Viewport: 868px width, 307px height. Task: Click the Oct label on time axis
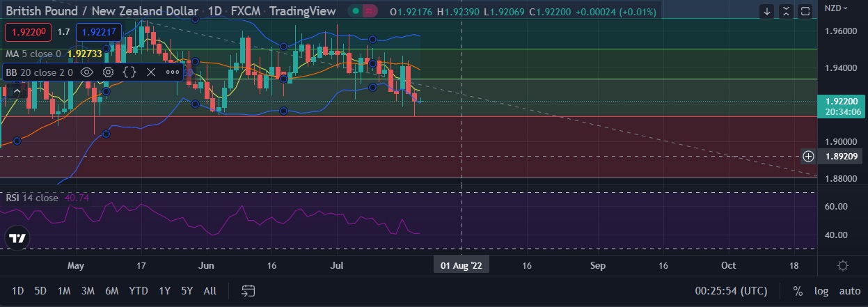pyautogui.click(x=729, y=265)
